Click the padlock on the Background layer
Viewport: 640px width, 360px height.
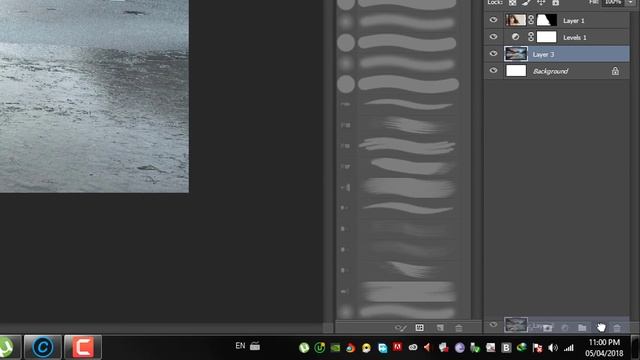615,71
